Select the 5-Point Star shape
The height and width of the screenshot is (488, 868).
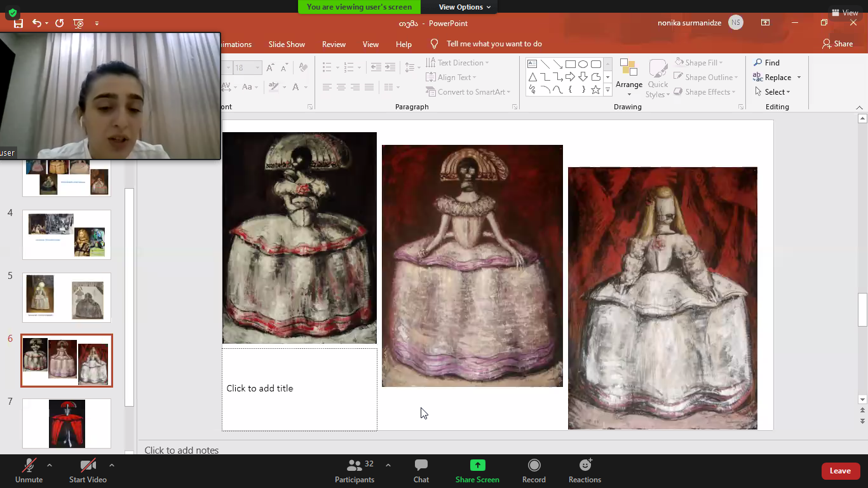tap(596, 90)
